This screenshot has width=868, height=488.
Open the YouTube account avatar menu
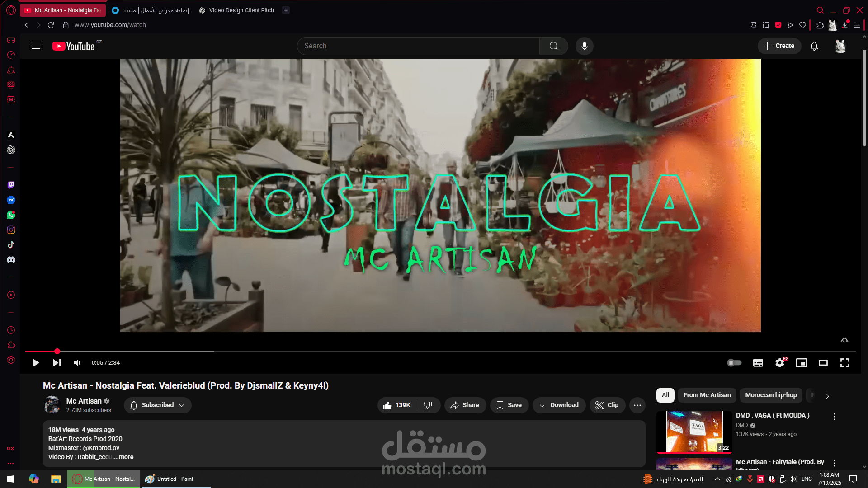[840, 46]
